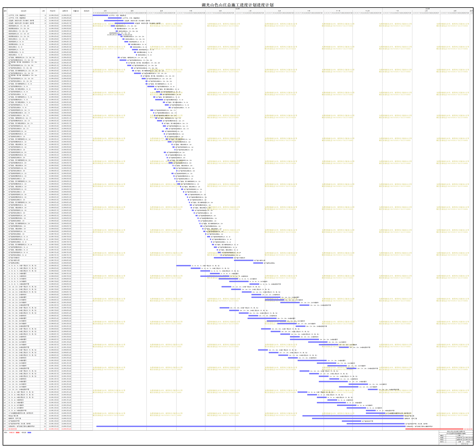Click the 四月 month header in timeline
Screen dimensions: 476x448
click(x=132, y=11)
